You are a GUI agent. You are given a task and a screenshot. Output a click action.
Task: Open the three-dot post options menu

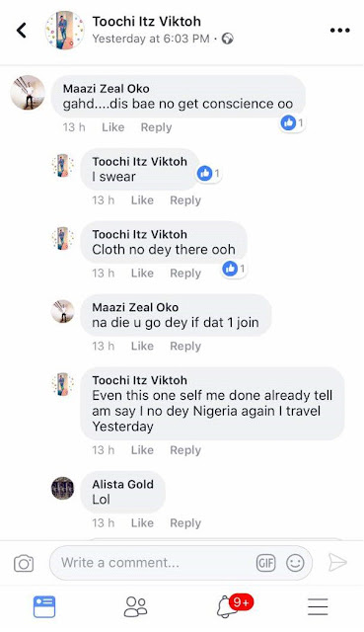[339, 31]
